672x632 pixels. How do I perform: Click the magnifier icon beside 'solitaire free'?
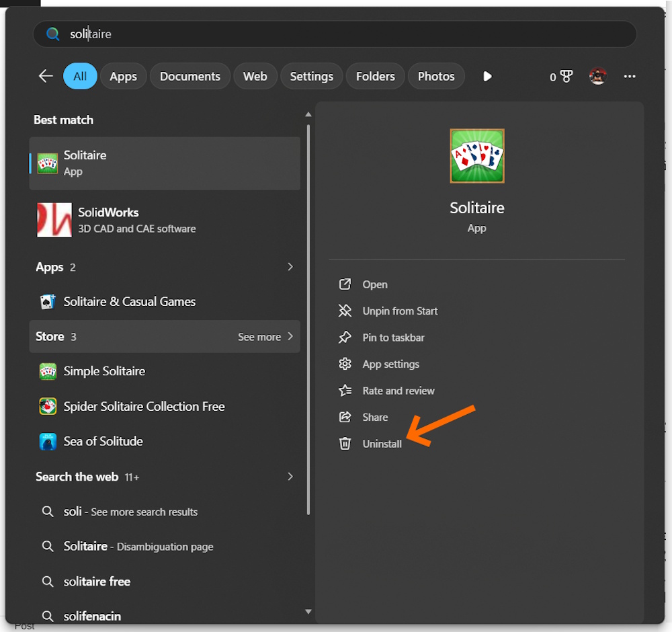48,582
